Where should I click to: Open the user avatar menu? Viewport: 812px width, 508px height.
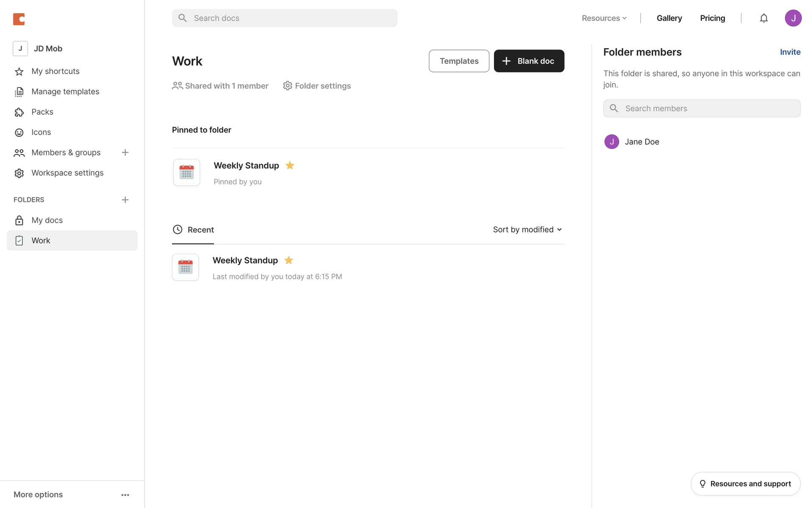pos(793,18)
